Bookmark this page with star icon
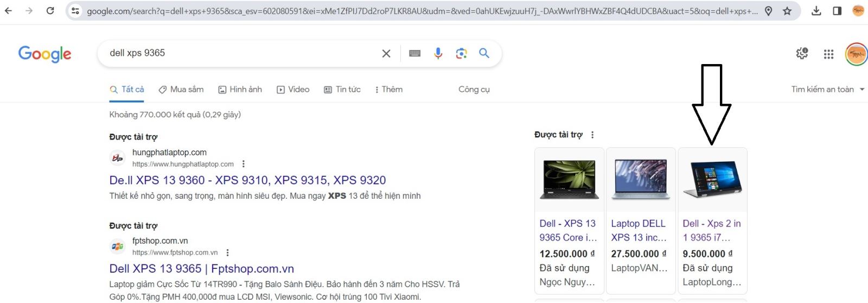Viewport: 868px width, 303px height. point(787,11)
